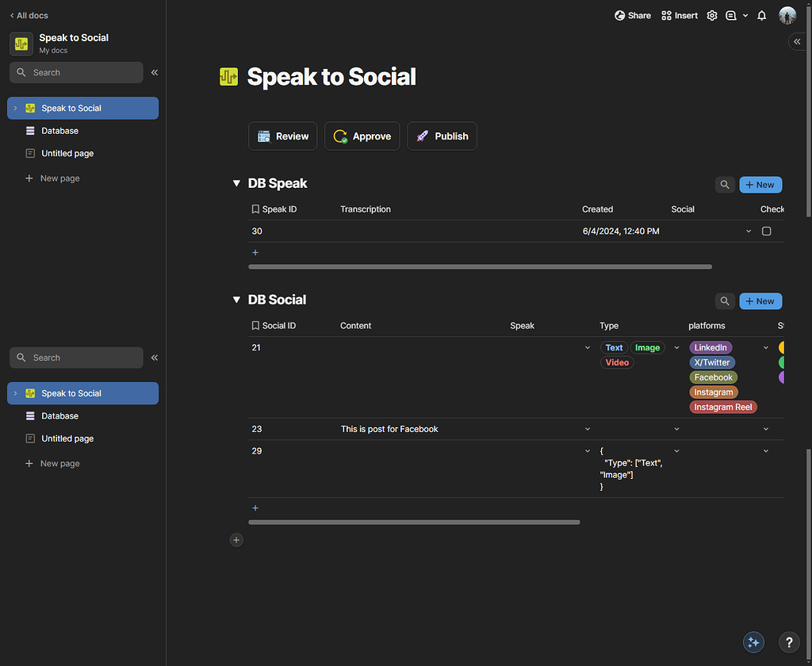Collapse the left sidebar with the chevron
Screen dimensions: 812x666
point(155,72)
